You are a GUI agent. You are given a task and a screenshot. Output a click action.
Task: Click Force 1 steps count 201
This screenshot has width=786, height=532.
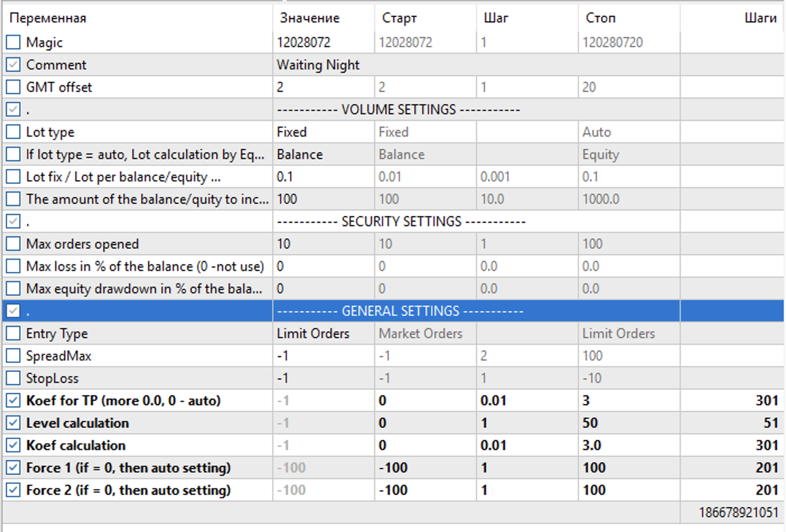(x=767, y=468)
